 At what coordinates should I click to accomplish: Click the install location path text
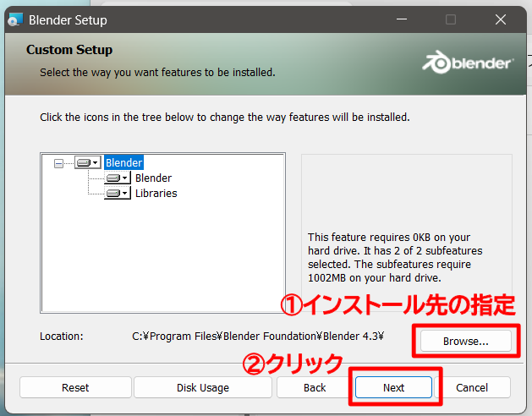pos(258,336)
